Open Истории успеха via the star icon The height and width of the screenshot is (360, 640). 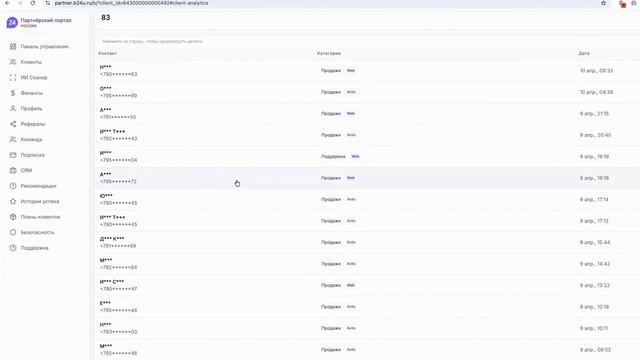click(x=13, y=202)
